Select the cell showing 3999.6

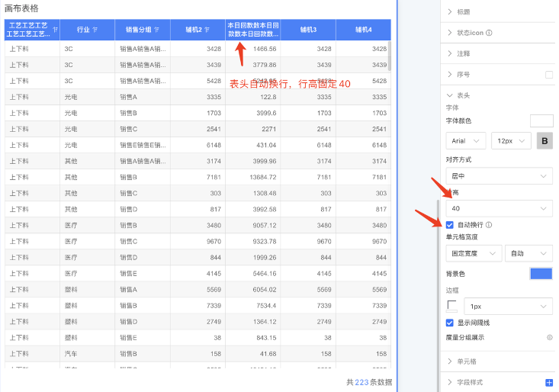tap(253, 113)
